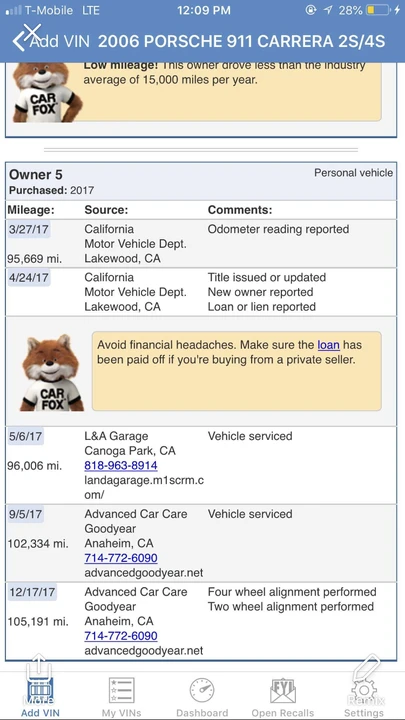Tap the share arrow overlay icon
The width and height of the screenshot is (405, 720).
[39, 675]
